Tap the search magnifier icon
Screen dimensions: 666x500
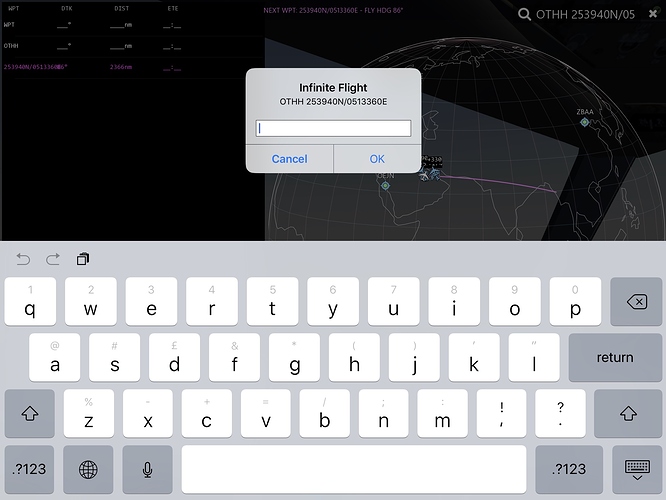524,14
